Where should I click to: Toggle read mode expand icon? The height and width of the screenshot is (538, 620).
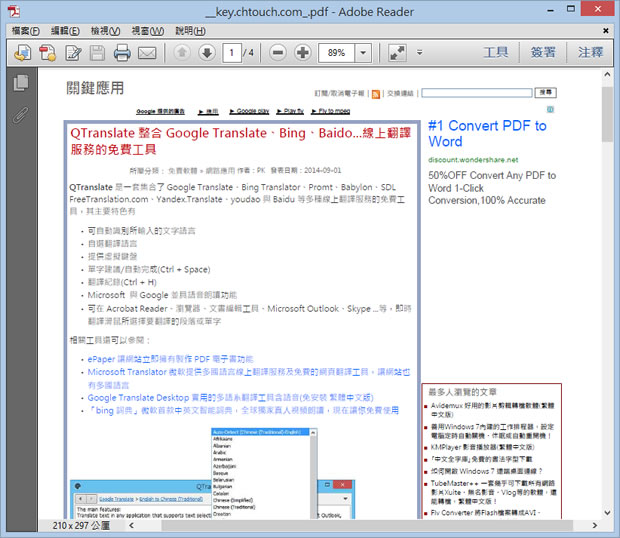point(397,53)
